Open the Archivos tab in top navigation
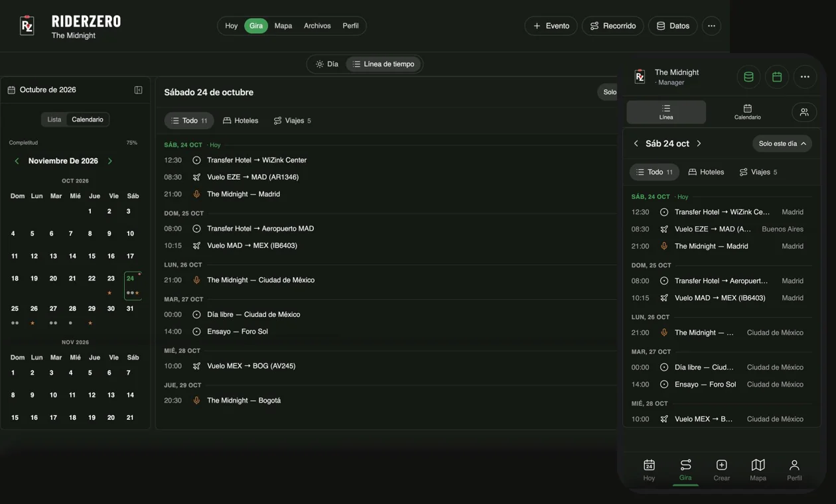The image size is (836, 504). pos(317,26)
